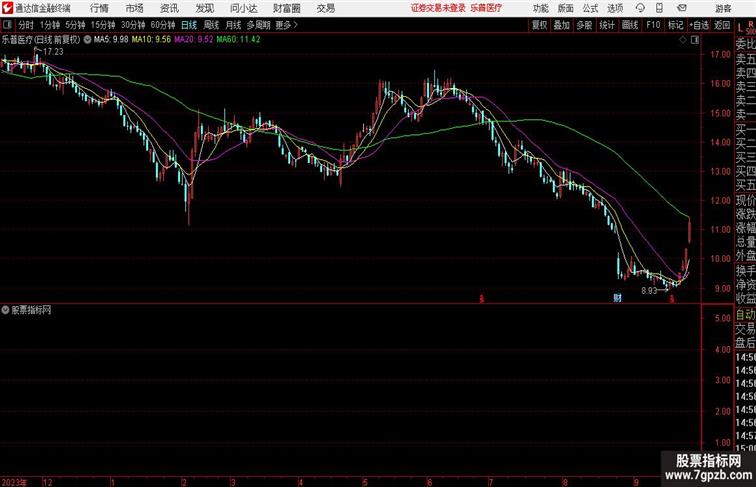Expand 更多 period options

tap(286, 25)
